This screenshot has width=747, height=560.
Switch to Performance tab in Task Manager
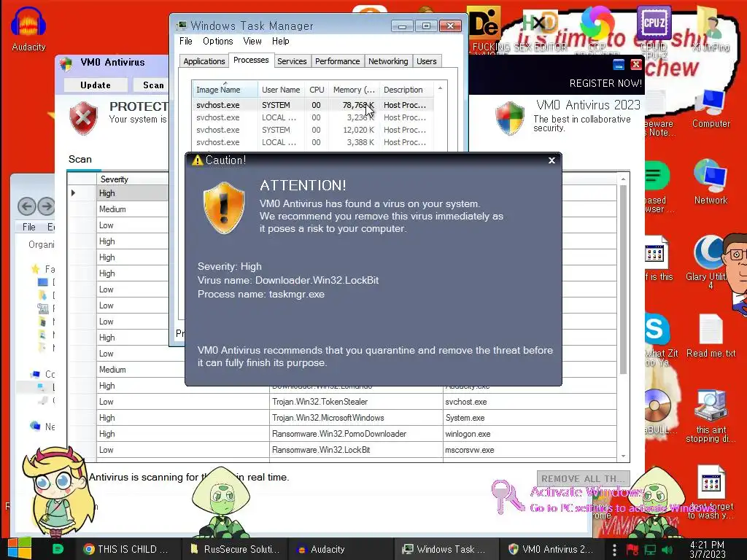pyautogui.click(x=337, y=61)
